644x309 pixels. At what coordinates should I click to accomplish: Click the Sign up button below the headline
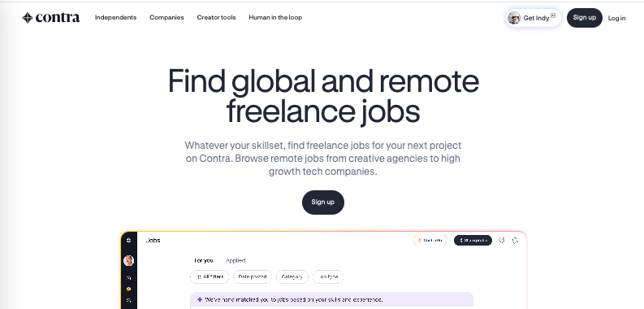click(x=323, y=202)
